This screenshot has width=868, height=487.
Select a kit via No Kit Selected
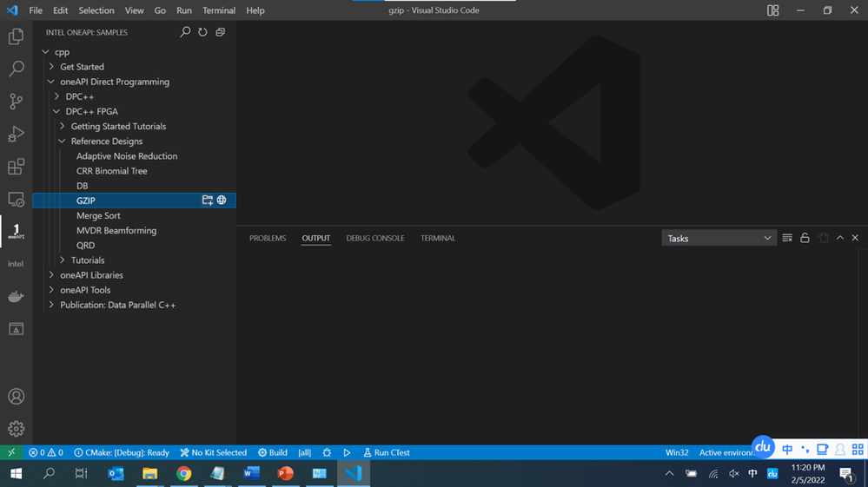pos(213,452)
